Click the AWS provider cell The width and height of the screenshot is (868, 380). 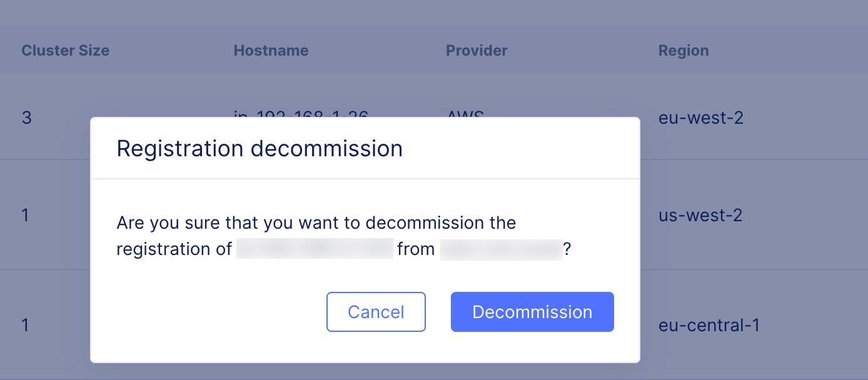coord(465,114)
